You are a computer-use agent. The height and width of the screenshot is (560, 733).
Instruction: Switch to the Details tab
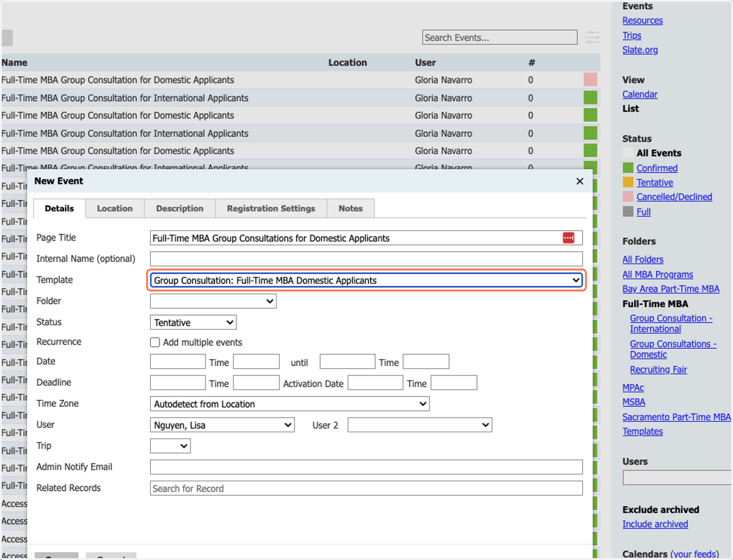(59, 208)
